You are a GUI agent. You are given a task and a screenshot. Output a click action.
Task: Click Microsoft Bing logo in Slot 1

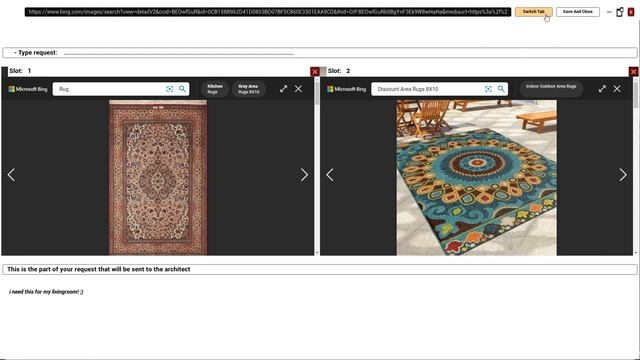tap(28, 89)
